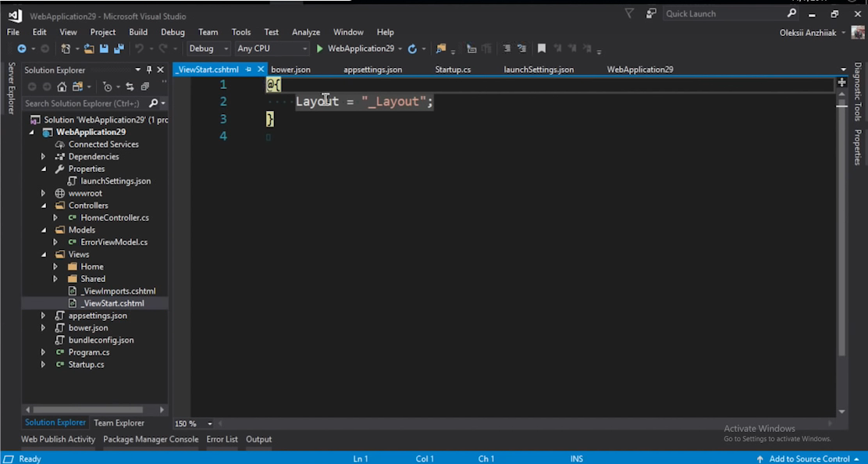Click Home icon in Solution Explorer toolbar
The height and width of the screenshot is (464, 868).
(x=62, y=87)
